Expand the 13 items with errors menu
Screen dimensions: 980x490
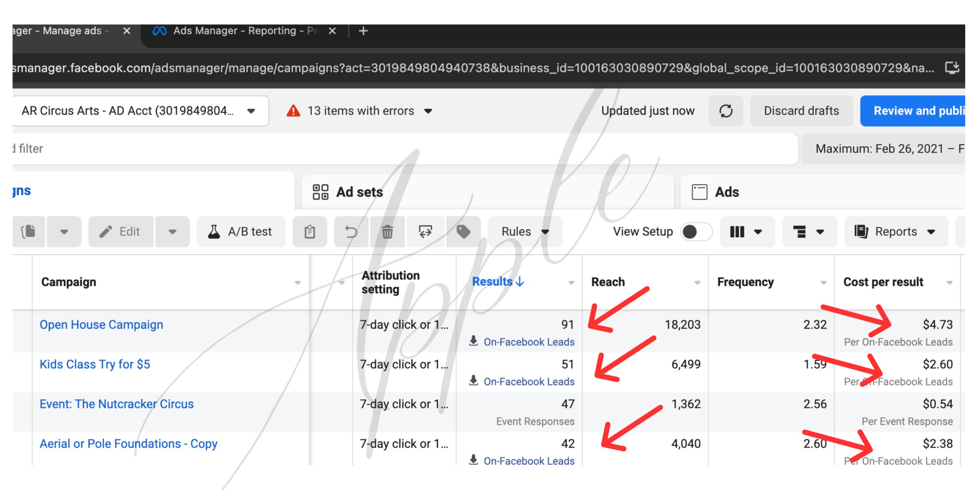click(428, 111)
